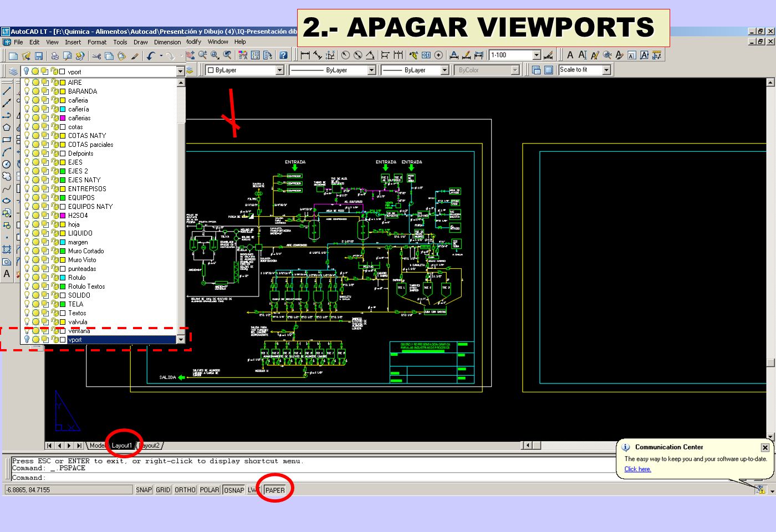
Task: Open the File menu
Action: (x=18, y=42)
